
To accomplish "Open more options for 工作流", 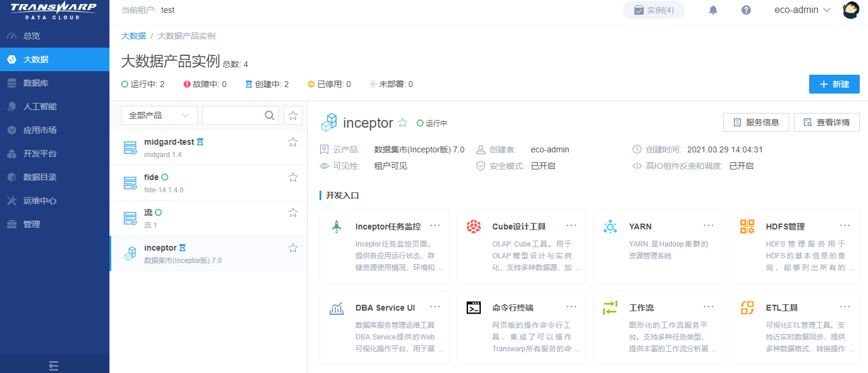I will [x=709, y=307].
